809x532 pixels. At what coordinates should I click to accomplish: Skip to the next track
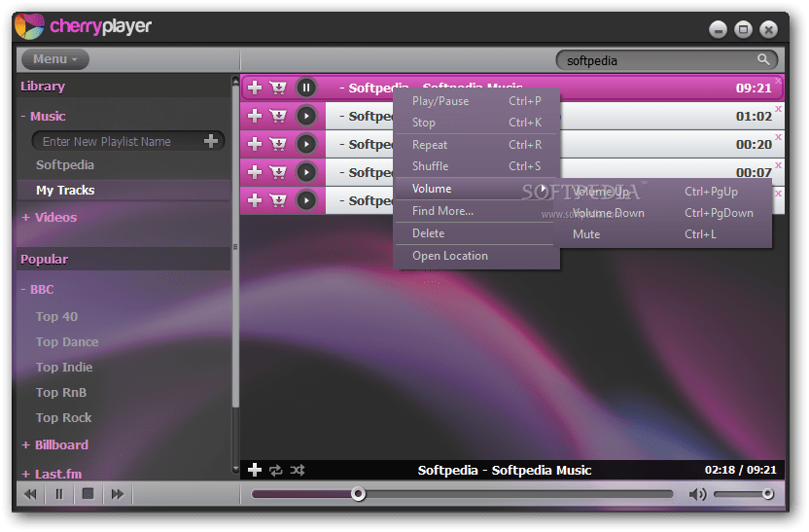point(117,494)
